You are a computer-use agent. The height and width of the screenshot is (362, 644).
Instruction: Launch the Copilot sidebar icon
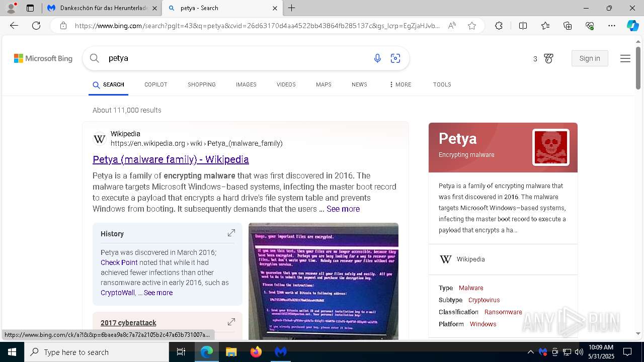[632, 26]
